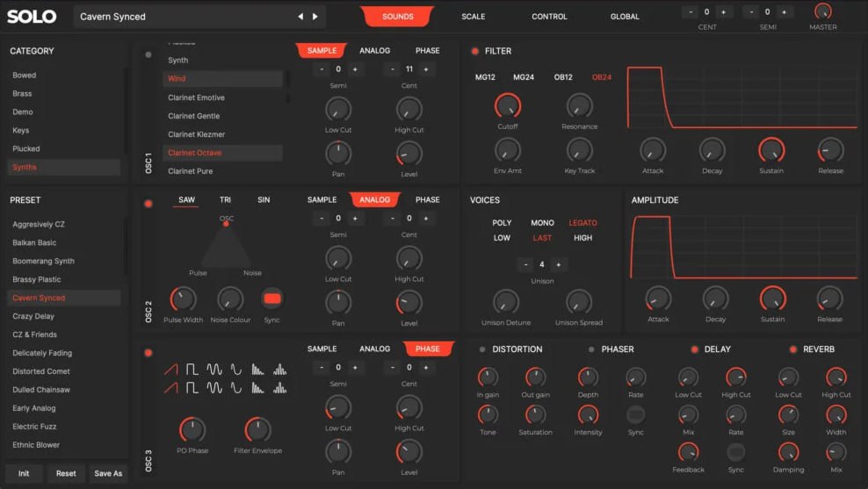Increase the Unison voice count with plus
This screenshot has height=489, width=868.
[559, 264]
